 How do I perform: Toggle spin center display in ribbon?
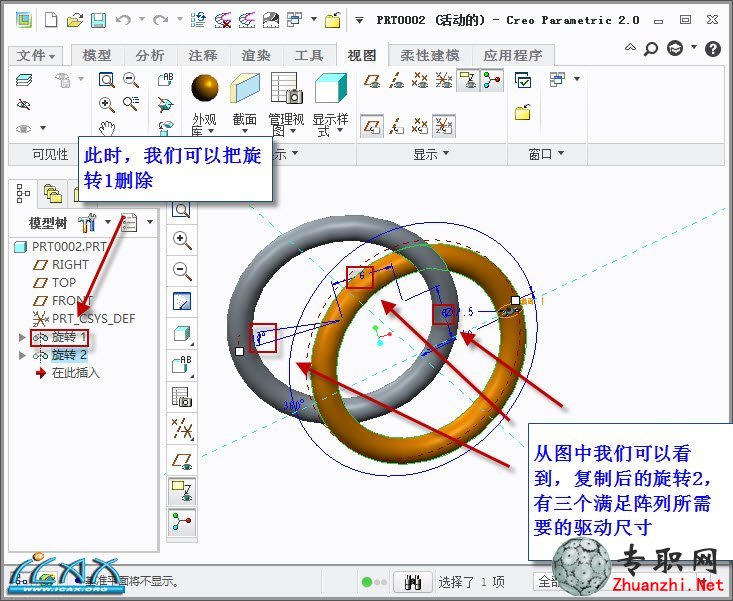point(492,80)
